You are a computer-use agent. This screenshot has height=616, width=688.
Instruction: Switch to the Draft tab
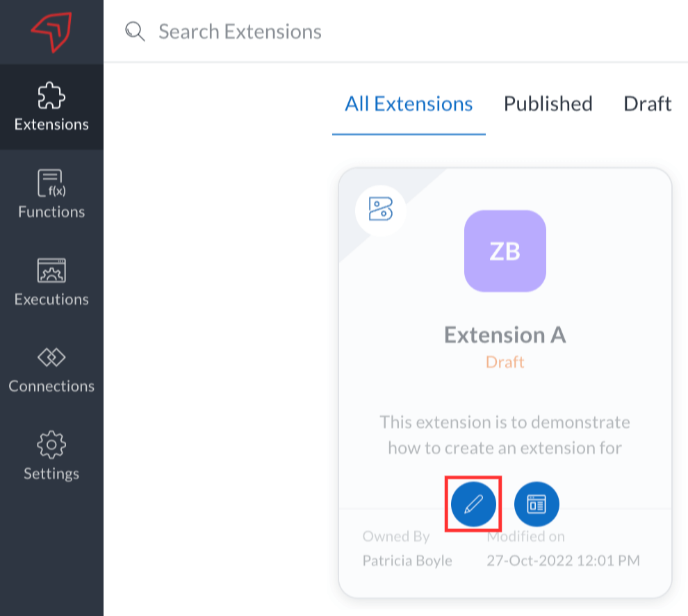647,103
